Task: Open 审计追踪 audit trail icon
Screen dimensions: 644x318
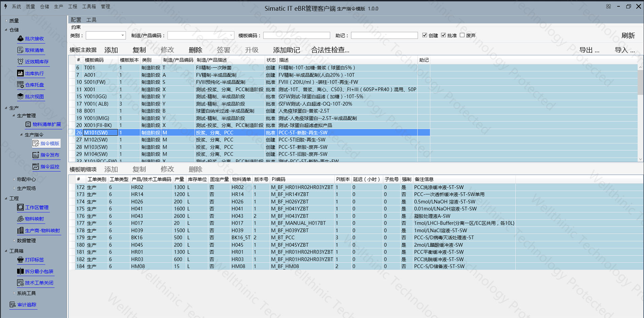Action: tap(12, 305)
